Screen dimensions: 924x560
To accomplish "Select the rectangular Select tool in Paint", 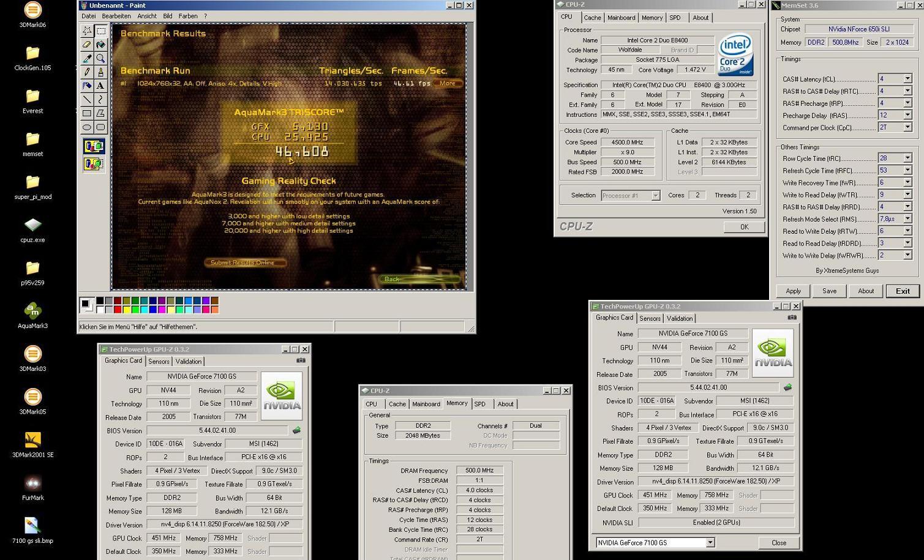I will [100, 31].
